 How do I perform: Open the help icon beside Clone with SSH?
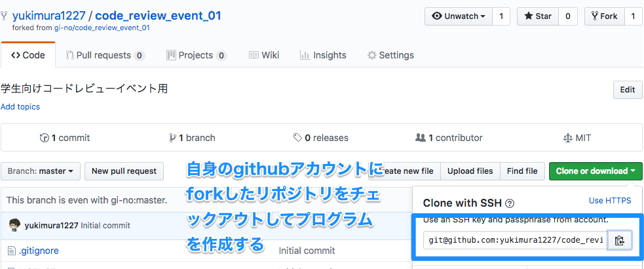pyautogui.click(x=510, y=203)
